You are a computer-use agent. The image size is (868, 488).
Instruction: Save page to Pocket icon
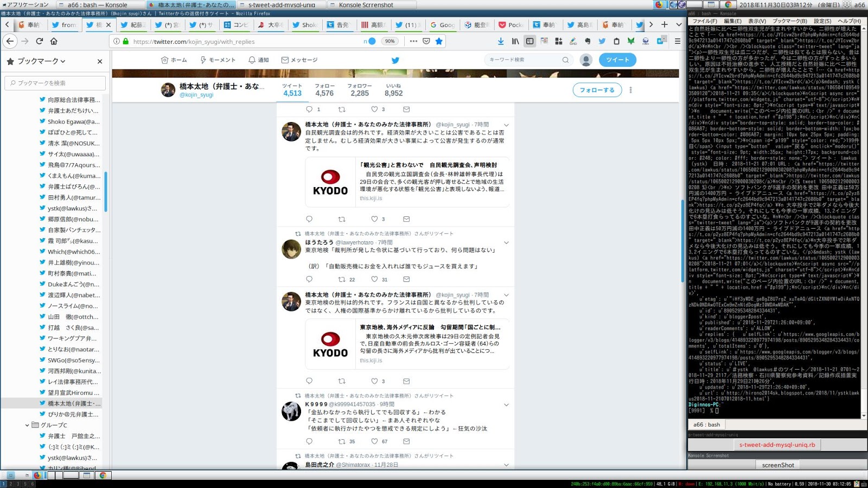coord(426,41)
